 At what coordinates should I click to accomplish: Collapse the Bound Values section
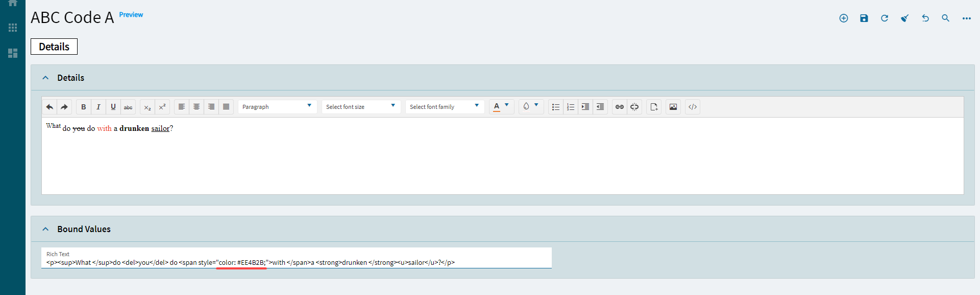pyautogui.click(x=45, y=229)
